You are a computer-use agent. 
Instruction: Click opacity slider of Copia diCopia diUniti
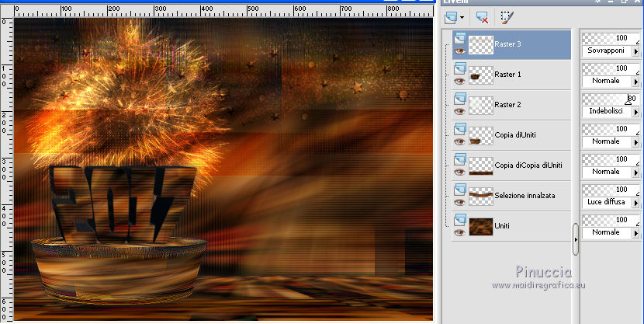tap(611, 159)
